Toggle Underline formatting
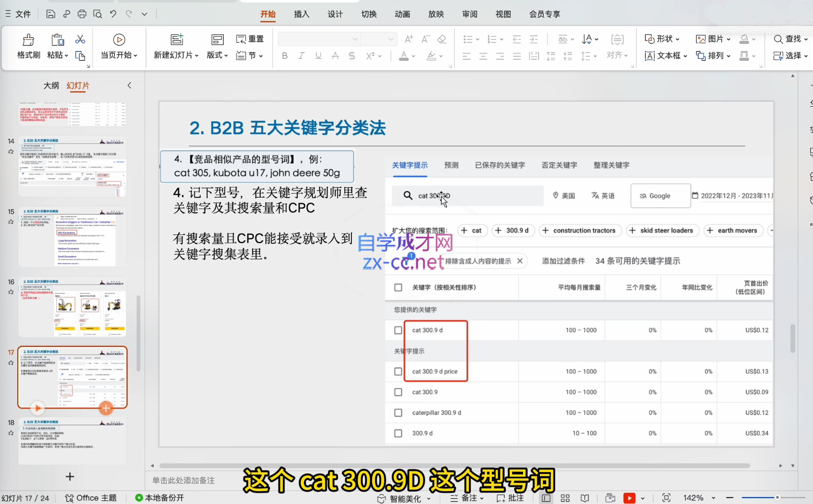This screenshot has width=813, height=504. (318, 56)
